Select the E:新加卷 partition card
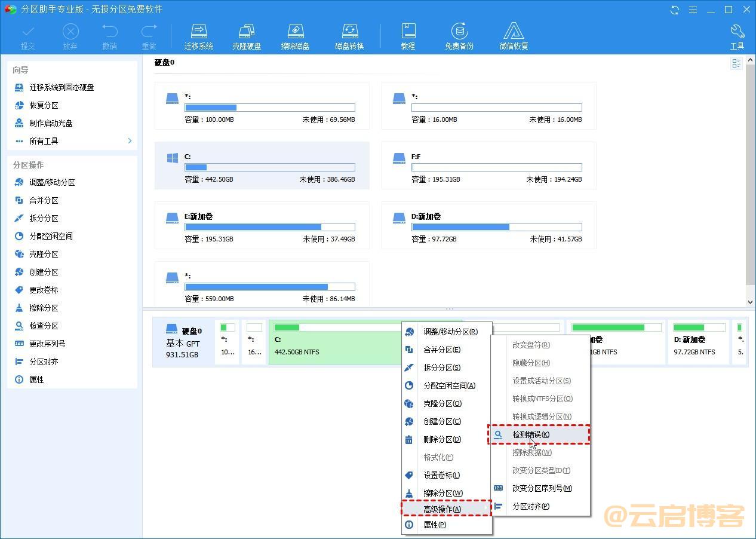The image size is (756, 539). [x=262, y=225]
